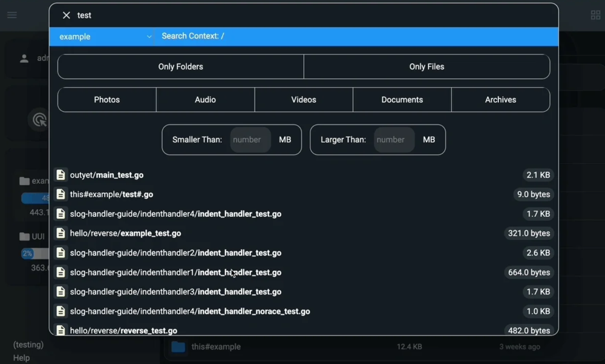
Task: Enable the Photos type filter
Action: [106, 100]
